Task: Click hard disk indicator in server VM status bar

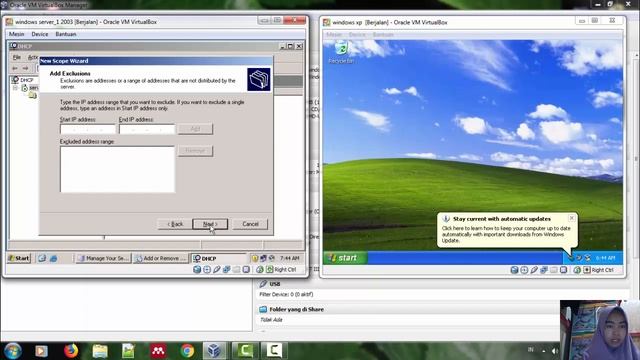Action: [197, 269]
